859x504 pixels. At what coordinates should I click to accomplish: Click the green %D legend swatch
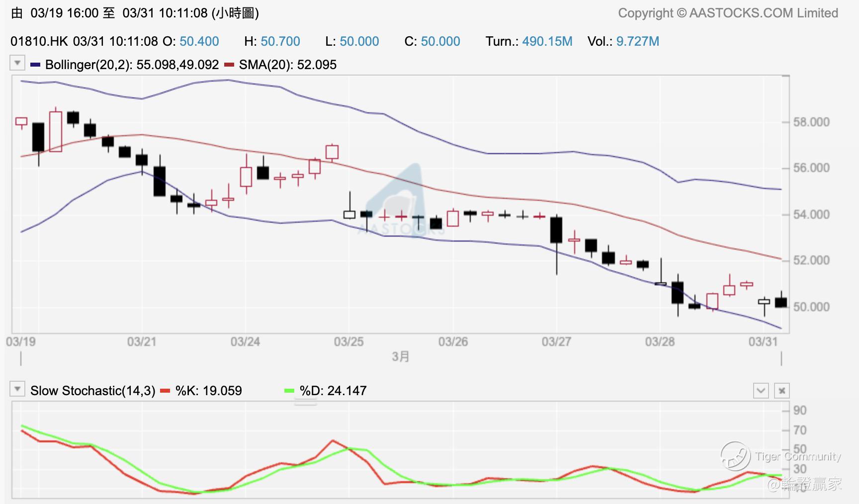click(289, 391)
